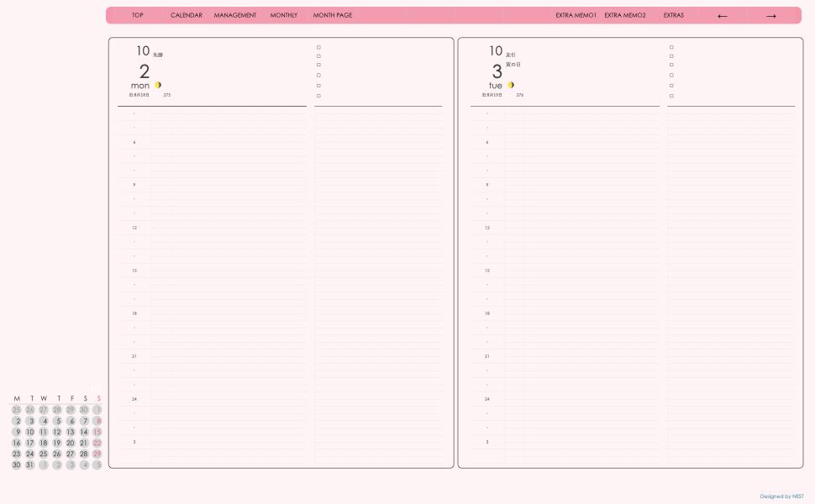
Task: Check the fourth checkbox on Monday 2 page
Action: coord(318,76)
